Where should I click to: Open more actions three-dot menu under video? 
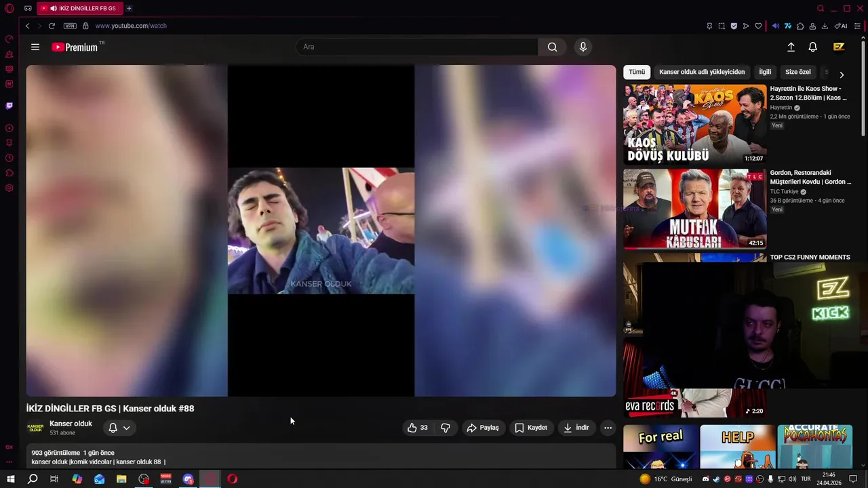608,428
